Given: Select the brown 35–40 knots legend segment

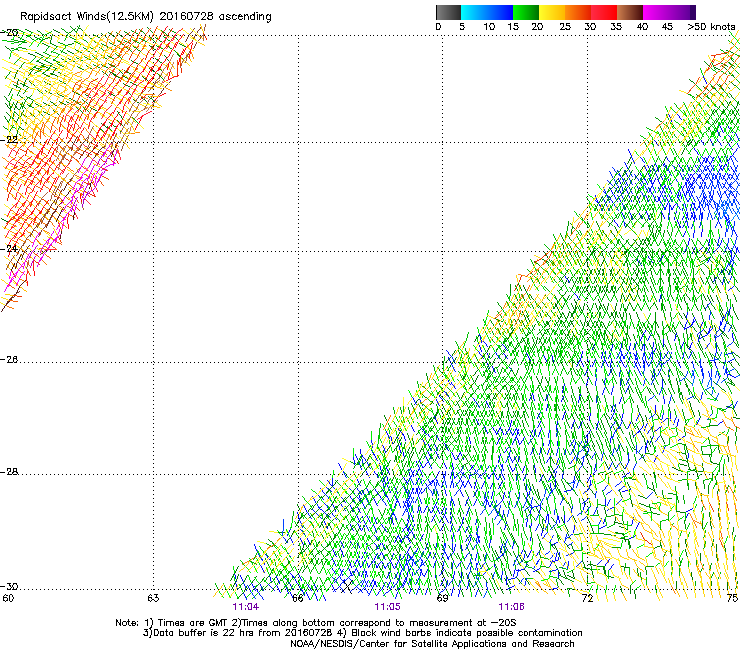Looking at the screenshot, I should (630, 12).
